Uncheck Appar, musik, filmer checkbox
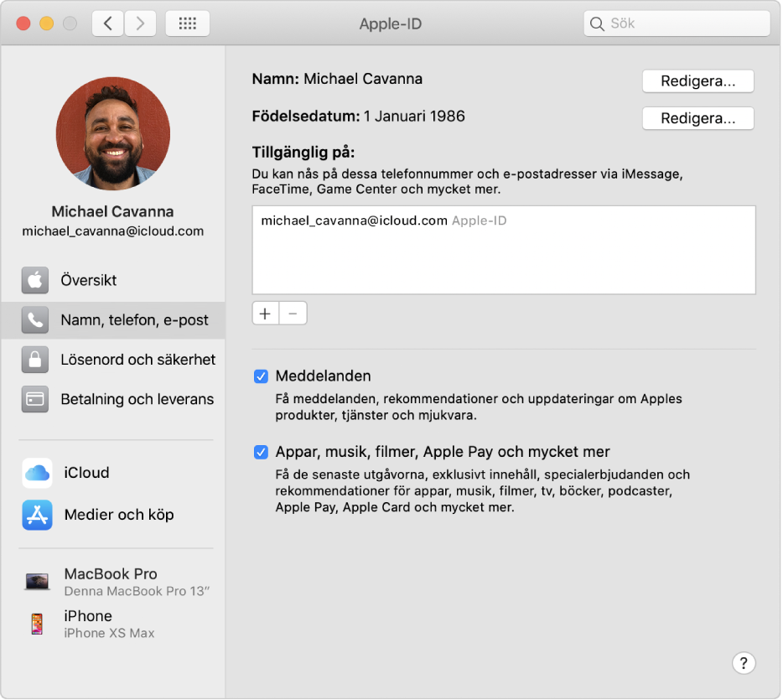 point(261,452)
